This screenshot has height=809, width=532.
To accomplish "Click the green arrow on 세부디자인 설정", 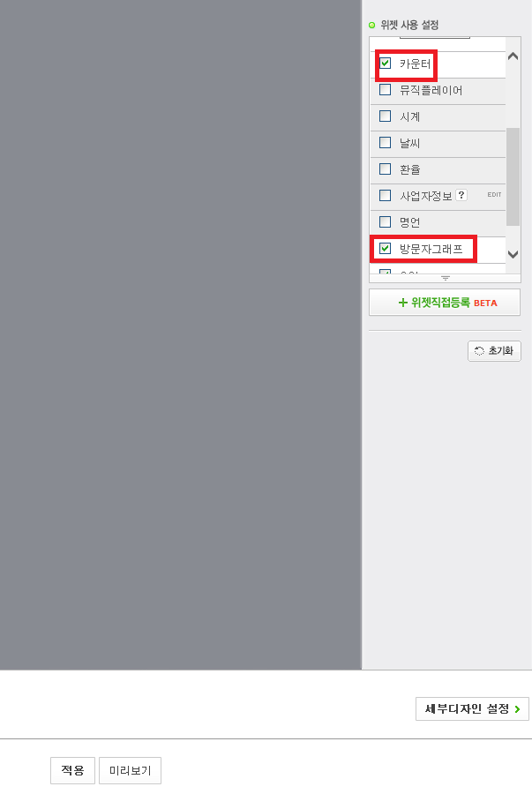I will 518,709.
